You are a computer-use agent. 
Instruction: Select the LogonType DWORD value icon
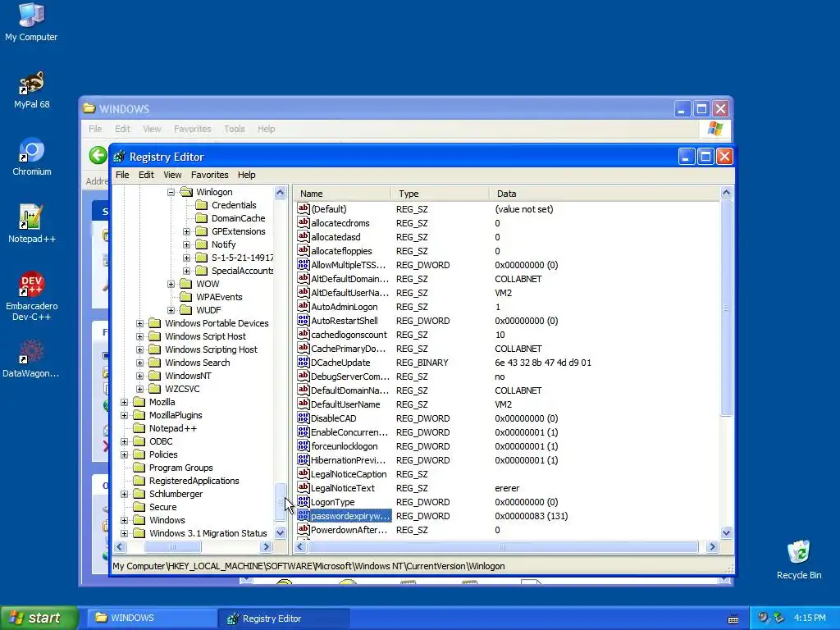pyautogui.click(x=304, y=501)
